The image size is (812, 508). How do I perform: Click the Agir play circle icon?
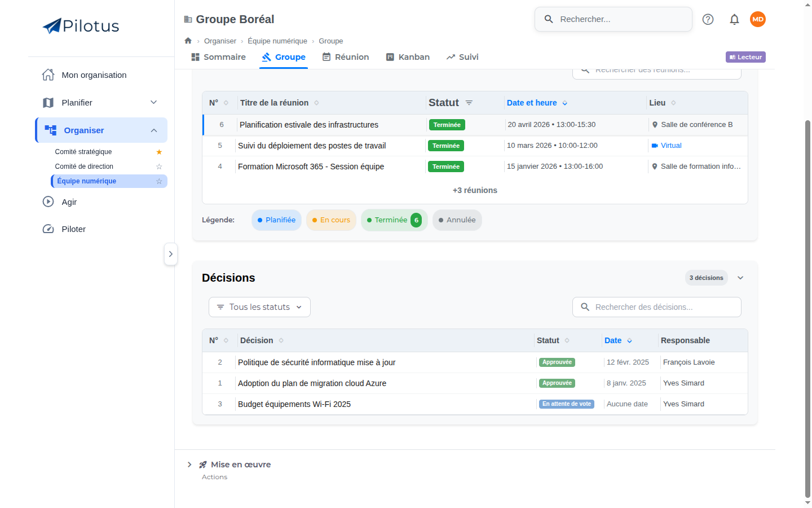(48, 202)
